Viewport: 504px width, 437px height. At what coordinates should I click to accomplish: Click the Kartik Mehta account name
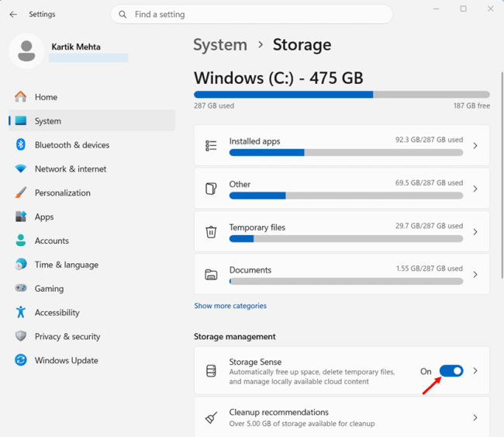[76, 47]
